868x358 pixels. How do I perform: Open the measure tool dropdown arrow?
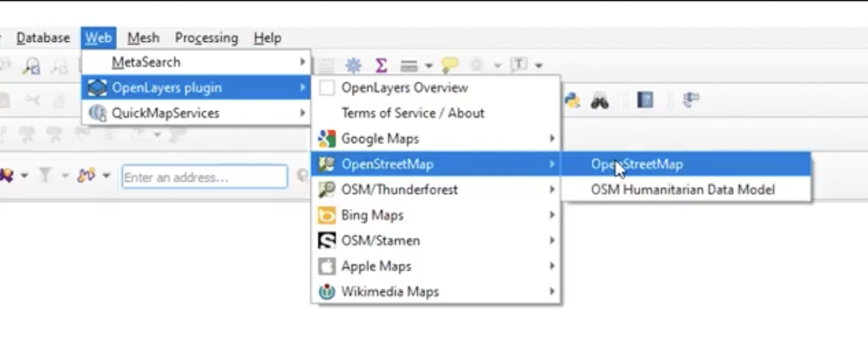(428, 66)
